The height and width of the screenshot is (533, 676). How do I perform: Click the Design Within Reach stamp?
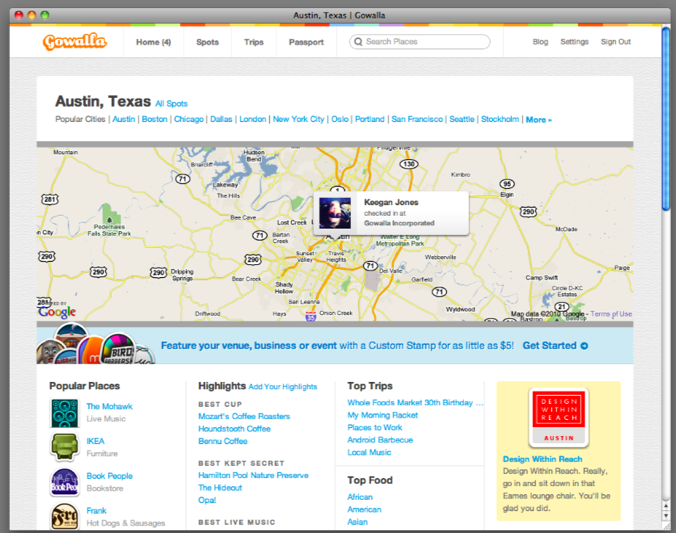[559, 417]
